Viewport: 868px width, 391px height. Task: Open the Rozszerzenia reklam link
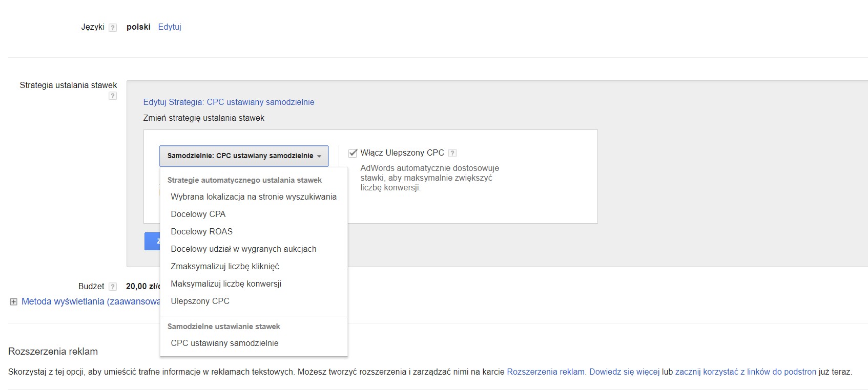pyautogui.click(x=545, y=372)
